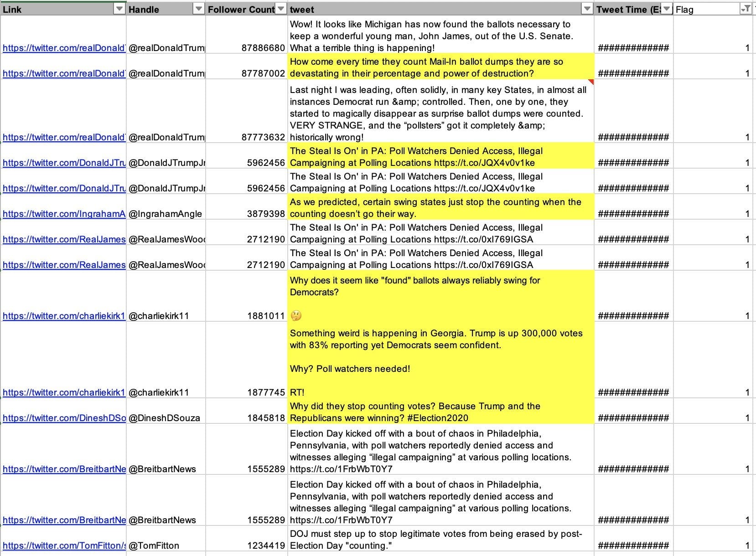Select the @charliekirk11 handle cell with 1881011 followers
The image size is (756, 556).
pyautogui.click(x=166, y=296)
